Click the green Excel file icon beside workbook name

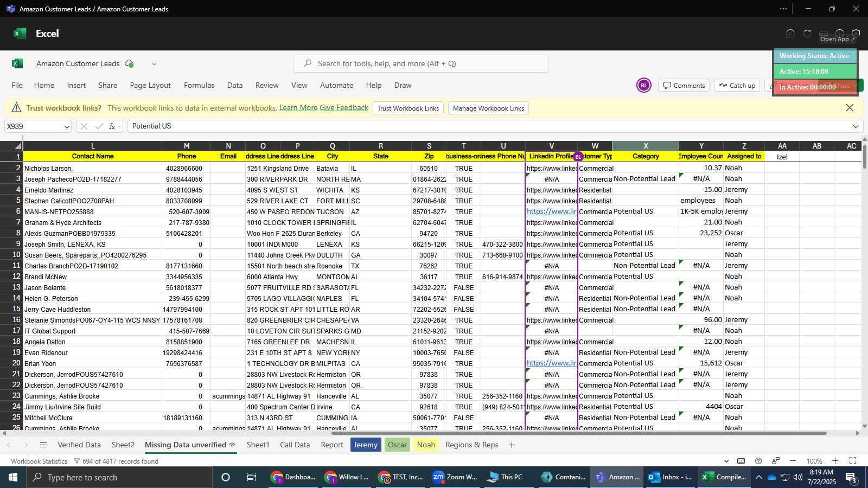pyautogui.click(x=17, y=63)
